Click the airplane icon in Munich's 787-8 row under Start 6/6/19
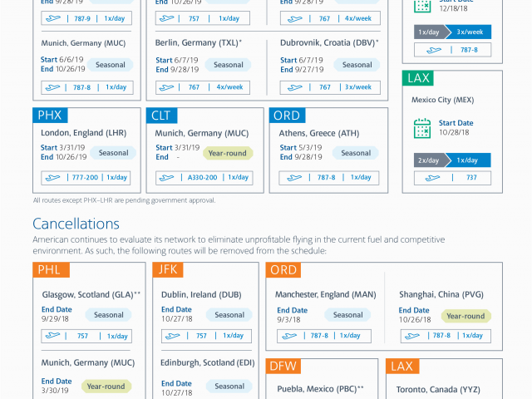This screenshot has width=532, height=399. [x=52, y=87]
